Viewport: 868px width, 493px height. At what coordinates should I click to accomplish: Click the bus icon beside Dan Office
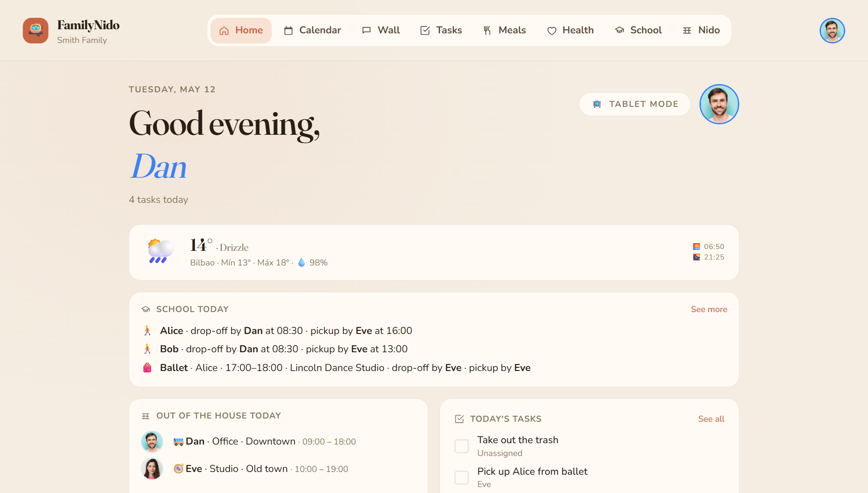point(179,442)
